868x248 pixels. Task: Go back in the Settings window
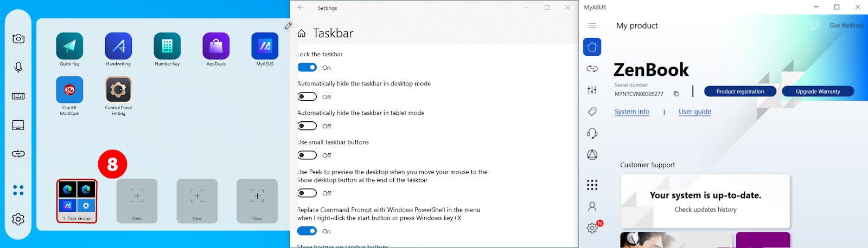(x=301, y=8)
